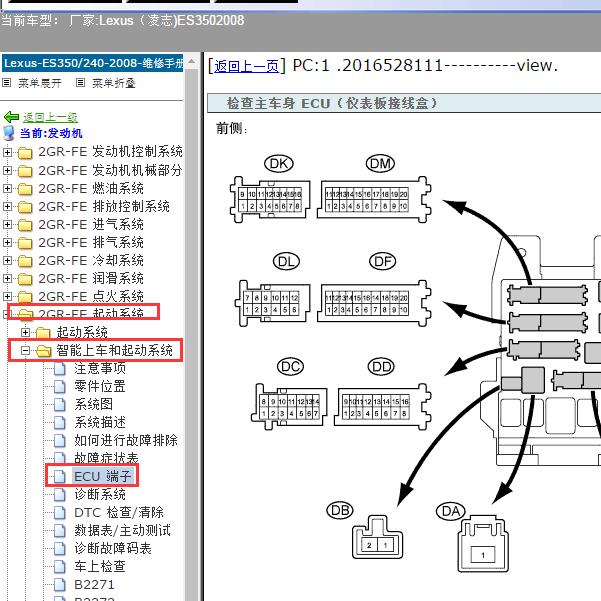601x601 pixels.
Task: Expand the 2GR-FE 燃油系统 node
Action: (x=7, y=188)
